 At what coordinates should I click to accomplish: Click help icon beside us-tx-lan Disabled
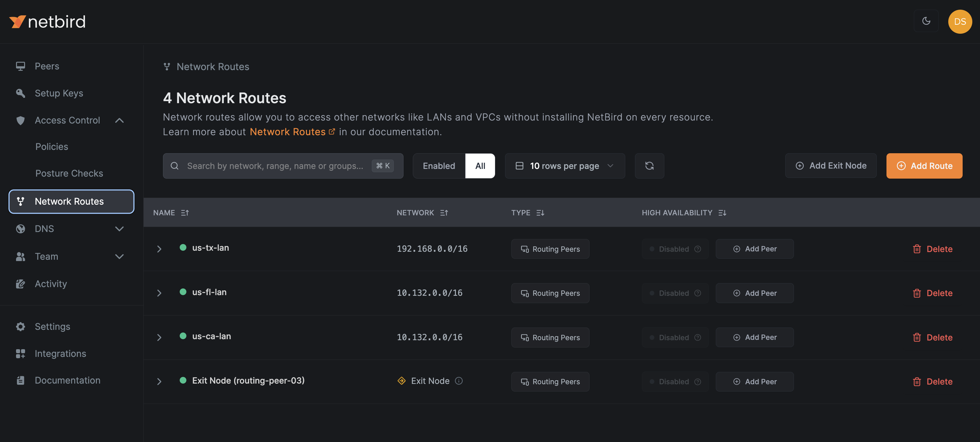(x=697, y=249)
